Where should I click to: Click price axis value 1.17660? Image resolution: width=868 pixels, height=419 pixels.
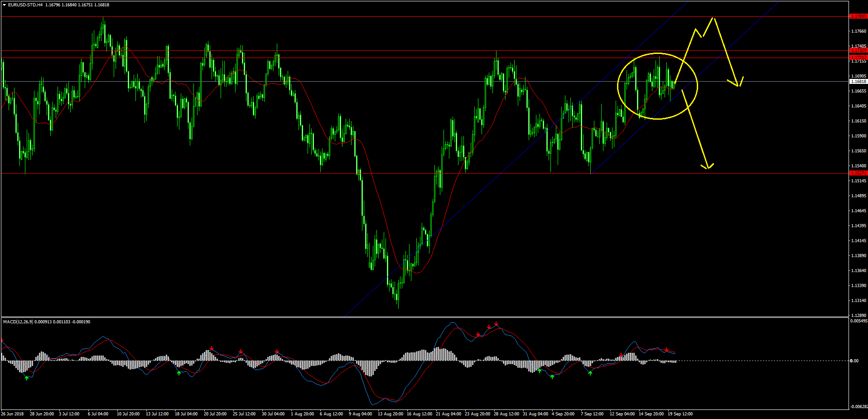[x=859, y=31]
